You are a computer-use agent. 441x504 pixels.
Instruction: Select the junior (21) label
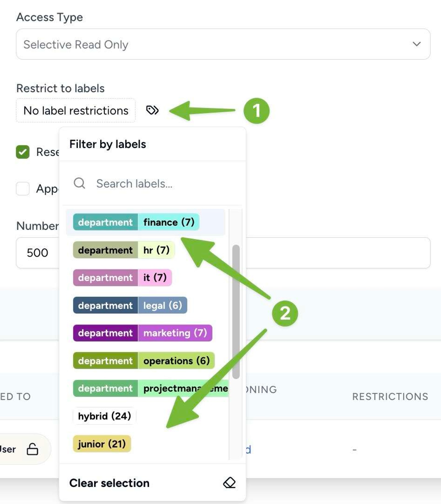102,444
